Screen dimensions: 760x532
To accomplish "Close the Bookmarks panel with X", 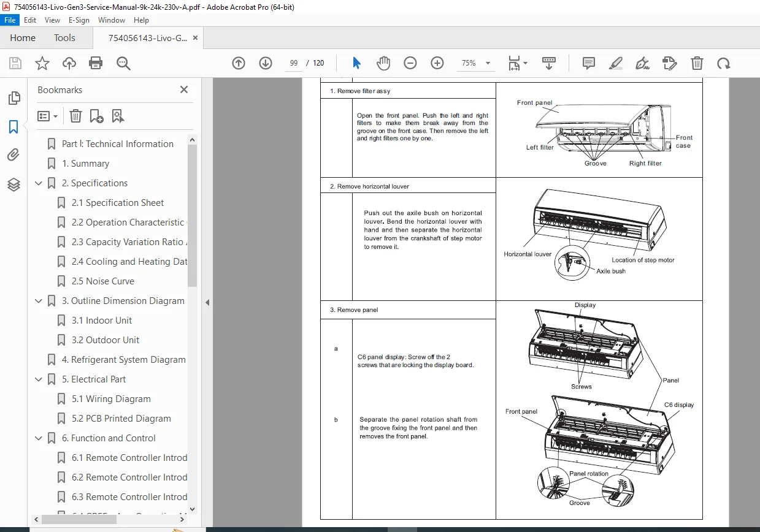I will pos(184,89).
